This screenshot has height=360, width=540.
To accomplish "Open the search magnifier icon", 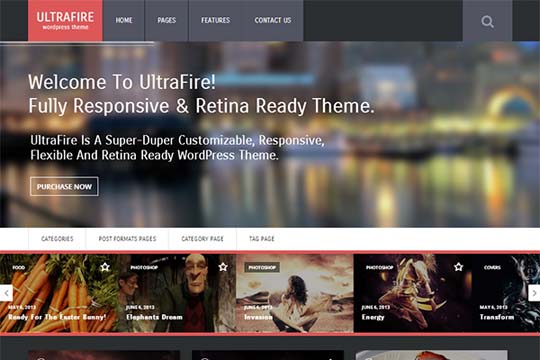I will pyautogui.click(x=487, y=21).
